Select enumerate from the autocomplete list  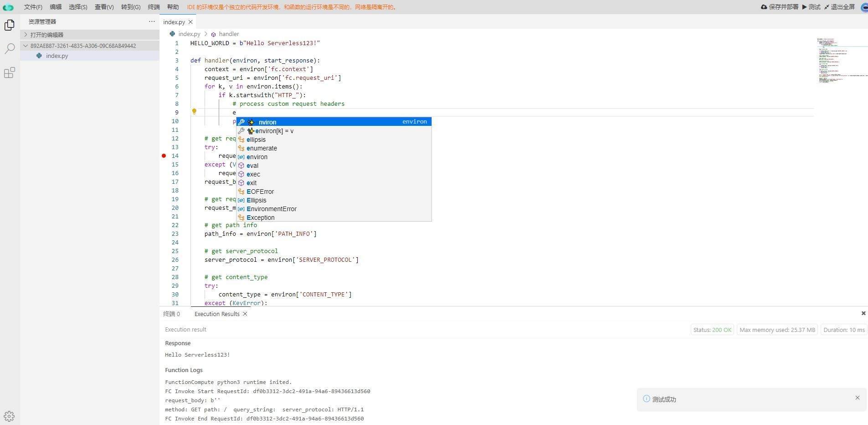coord(262,148)
